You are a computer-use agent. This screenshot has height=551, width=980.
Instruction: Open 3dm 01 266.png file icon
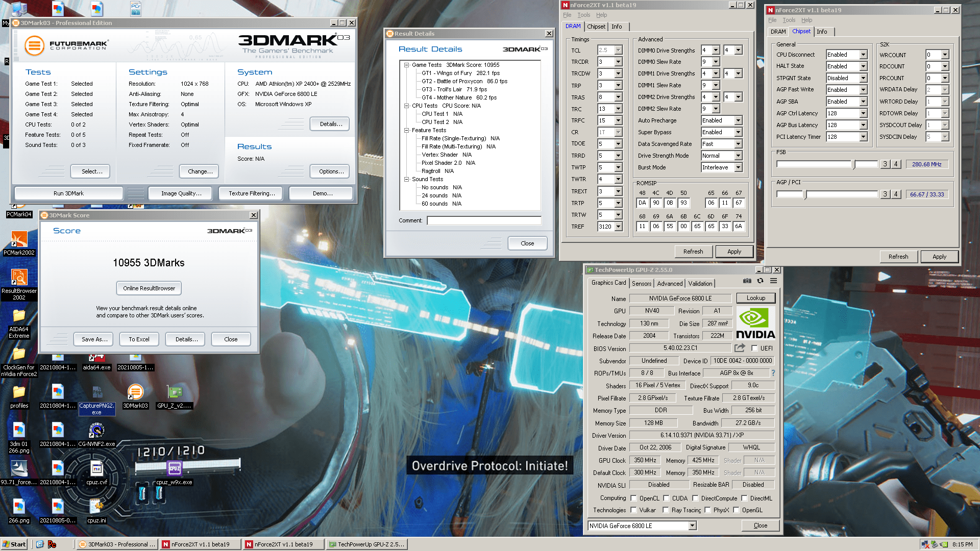[x=19, y=438]
